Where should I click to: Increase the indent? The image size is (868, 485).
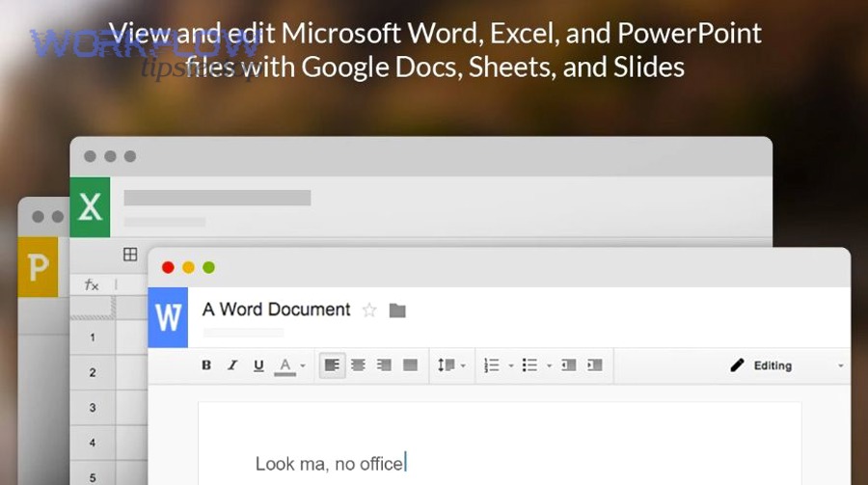coord(594,365)
